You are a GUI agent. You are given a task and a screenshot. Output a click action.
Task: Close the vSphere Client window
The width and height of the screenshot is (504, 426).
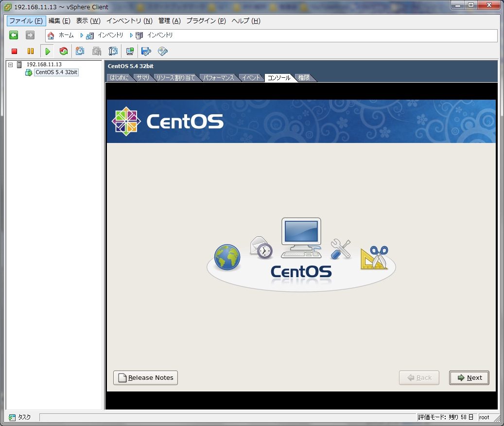click(x=489, y=5)
